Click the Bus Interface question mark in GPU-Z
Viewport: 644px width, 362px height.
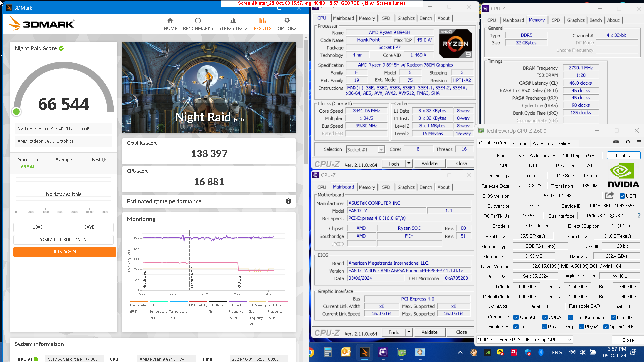(x=639, y=216)
